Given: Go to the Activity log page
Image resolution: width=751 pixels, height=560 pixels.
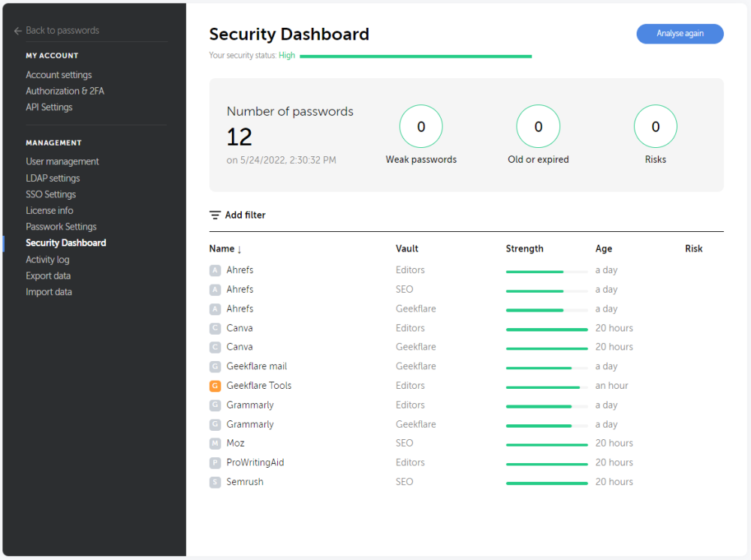Looking at the screenshot, I should (x=47, y=260).
